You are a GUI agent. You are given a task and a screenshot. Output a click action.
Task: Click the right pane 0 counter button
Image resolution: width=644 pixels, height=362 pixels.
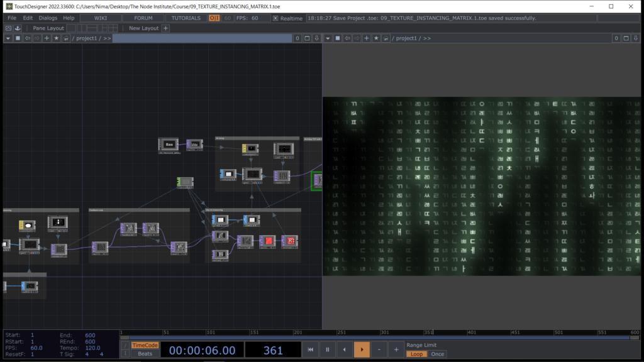pos(616,38)
